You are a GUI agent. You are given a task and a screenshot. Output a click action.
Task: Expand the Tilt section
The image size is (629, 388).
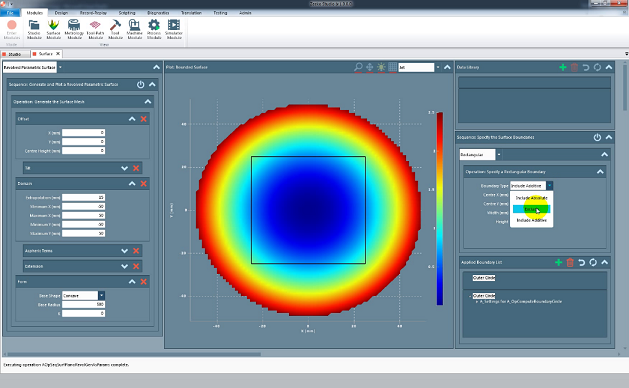click(x=124, y=168)
